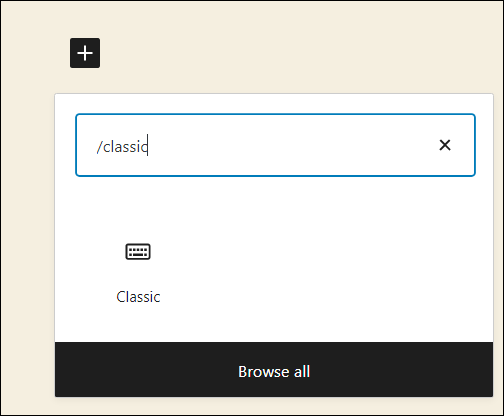
Task: Click the add block plus icon
Action: [85, 53]
